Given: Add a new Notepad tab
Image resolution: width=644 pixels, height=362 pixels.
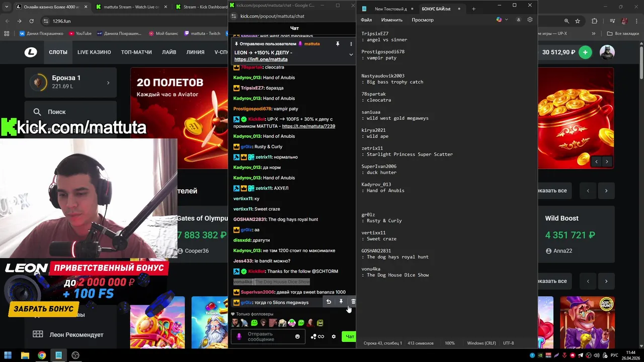Looking at the screenshot, I should coord(473,9).
